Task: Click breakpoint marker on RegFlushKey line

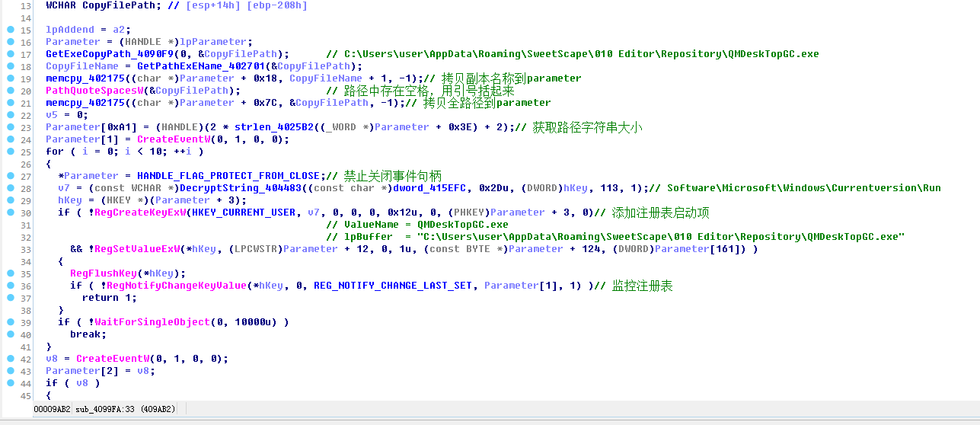Action: pos(11,273)
